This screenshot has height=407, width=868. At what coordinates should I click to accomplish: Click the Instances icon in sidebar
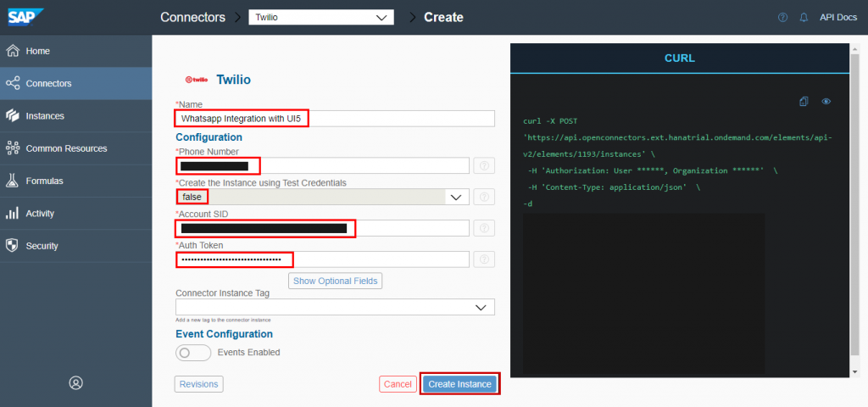point(12,116)
